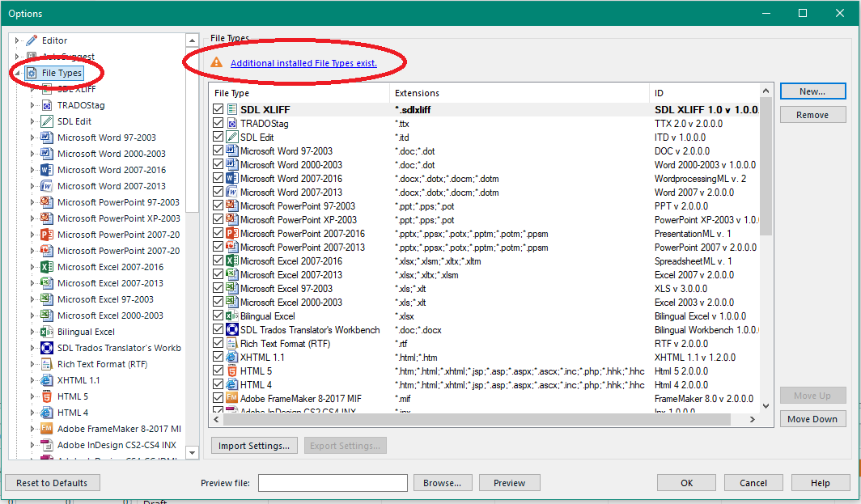Uncheck Microsoft Word 2007-2013 in the list
The image size is (861, 504).
tap(218, 192)
